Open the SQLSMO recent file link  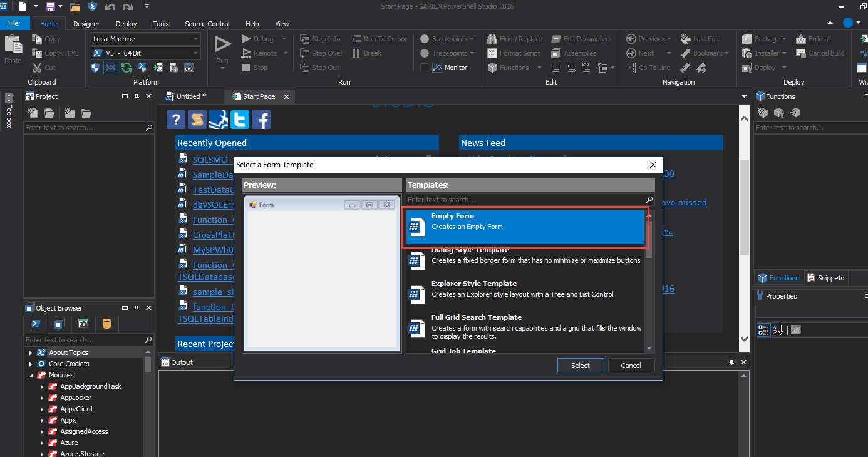(210, 160)
